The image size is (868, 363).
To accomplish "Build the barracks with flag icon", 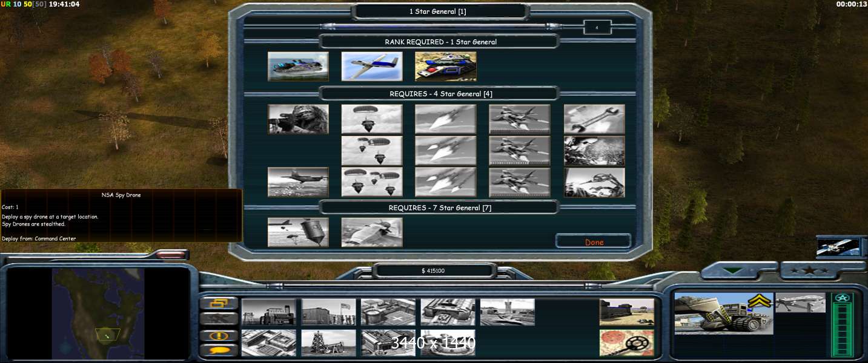I will click(x=329, y=312).
